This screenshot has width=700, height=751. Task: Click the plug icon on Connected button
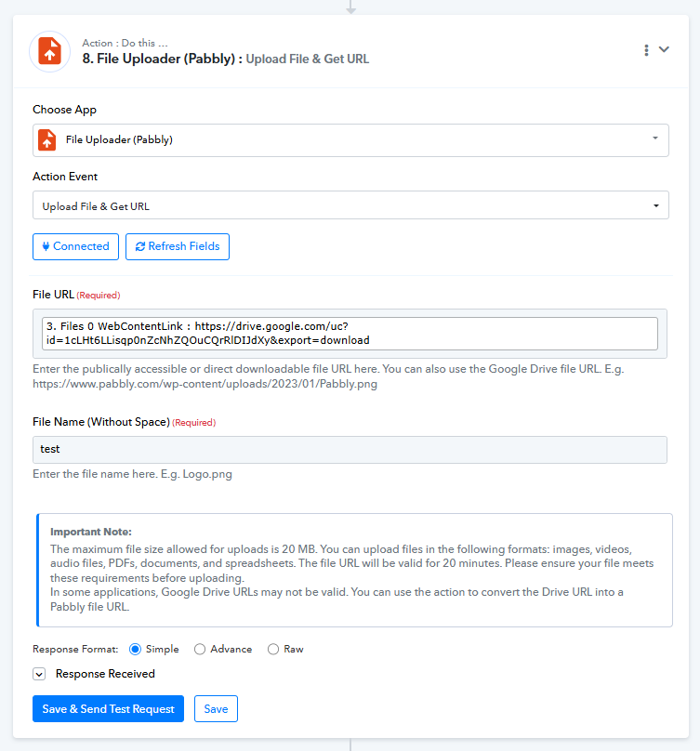point(46,246)
